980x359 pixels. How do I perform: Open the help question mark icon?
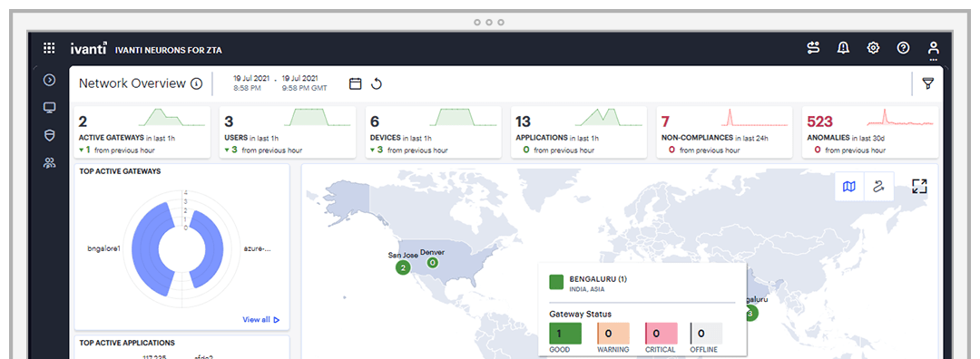point(903,48)
